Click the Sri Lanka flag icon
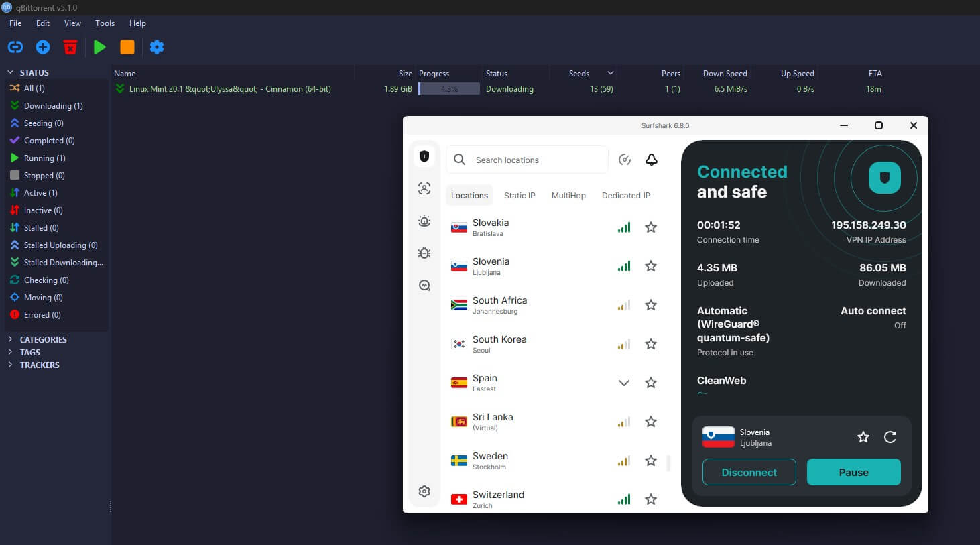The width and height of the screenshot is (980, 545). 459,422
